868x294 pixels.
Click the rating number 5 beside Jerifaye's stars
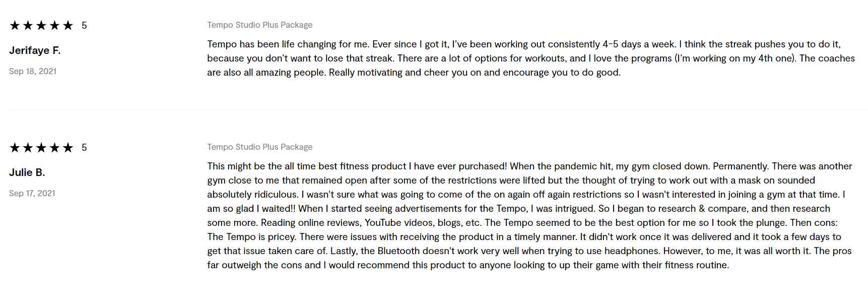tap(84, 25)
